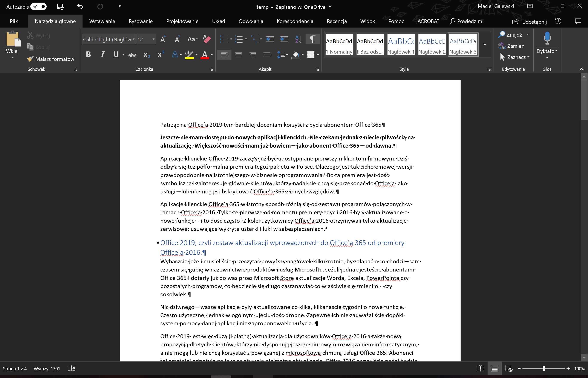Apply yellow text highlight color
Screen dimensions: 588x378
[189, 54]
